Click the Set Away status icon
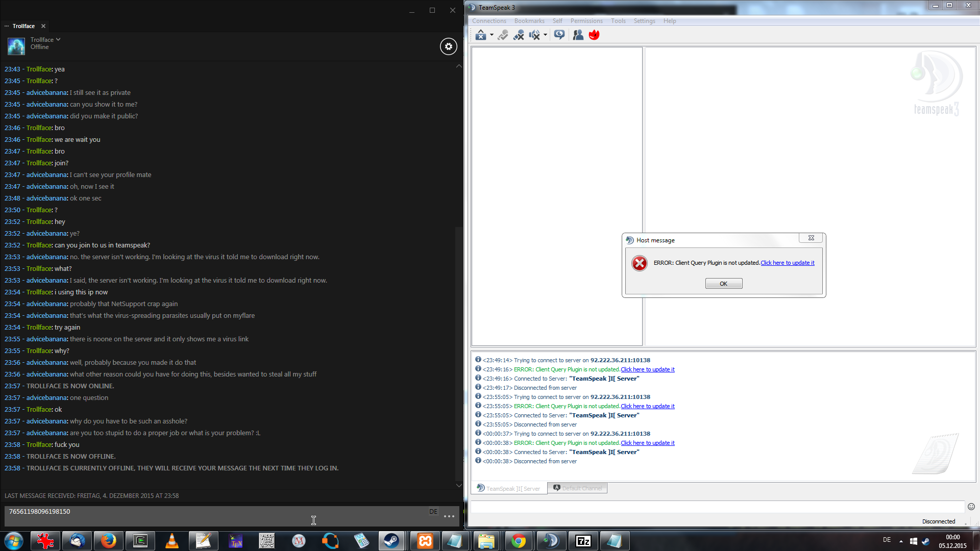The image size is (980, 551). [x=480, y=35]
